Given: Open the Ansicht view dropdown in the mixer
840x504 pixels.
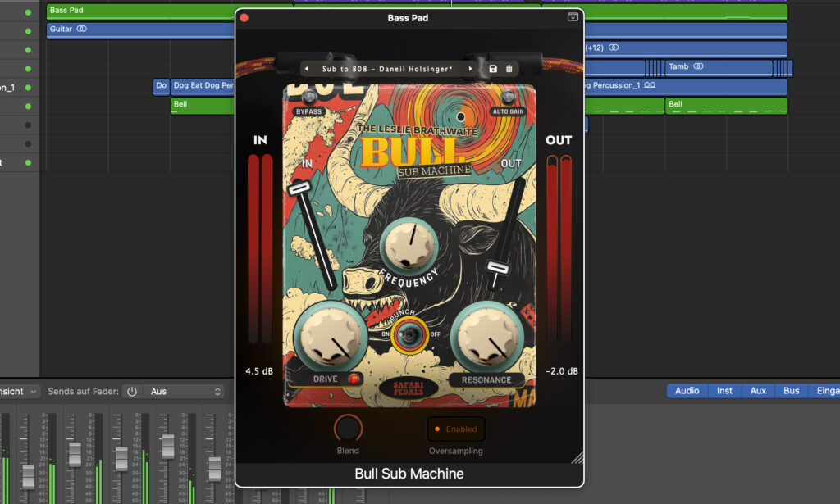Looking at the screenshot, I should 20,392.
